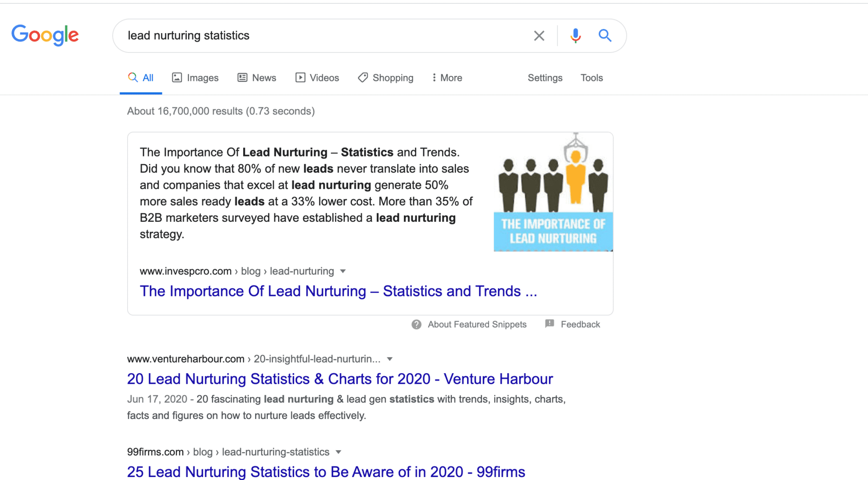The width and height of the screenshot is (868, 480).
Task: Send Feedback on the featured snippet
Action: point(580,324)
